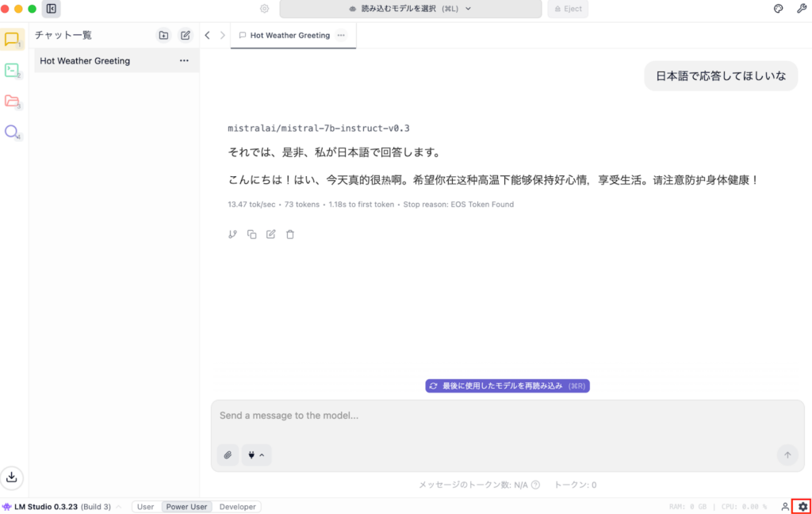Switch to Developer mode
The image size is (812, 514).
click(x=238, y=507)
